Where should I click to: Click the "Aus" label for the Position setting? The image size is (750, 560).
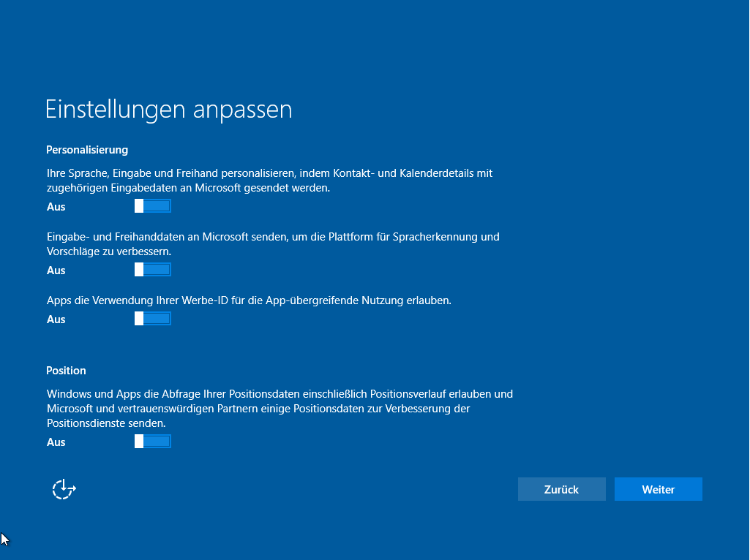56,442
